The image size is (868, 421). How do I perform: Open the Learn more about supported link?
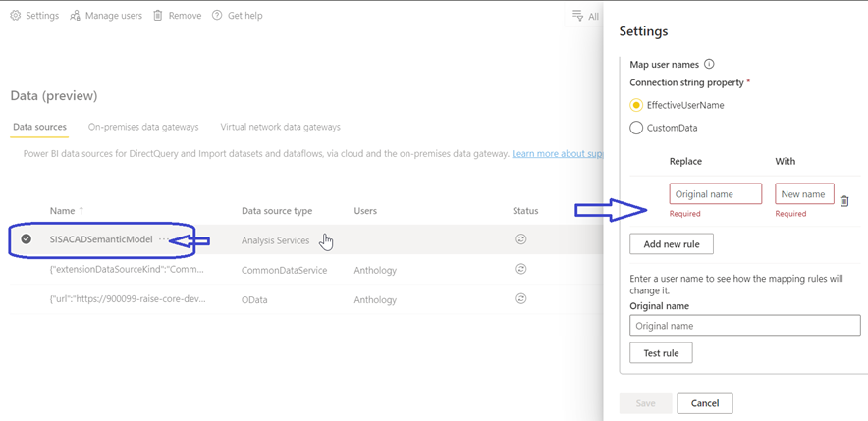point(556,154)
